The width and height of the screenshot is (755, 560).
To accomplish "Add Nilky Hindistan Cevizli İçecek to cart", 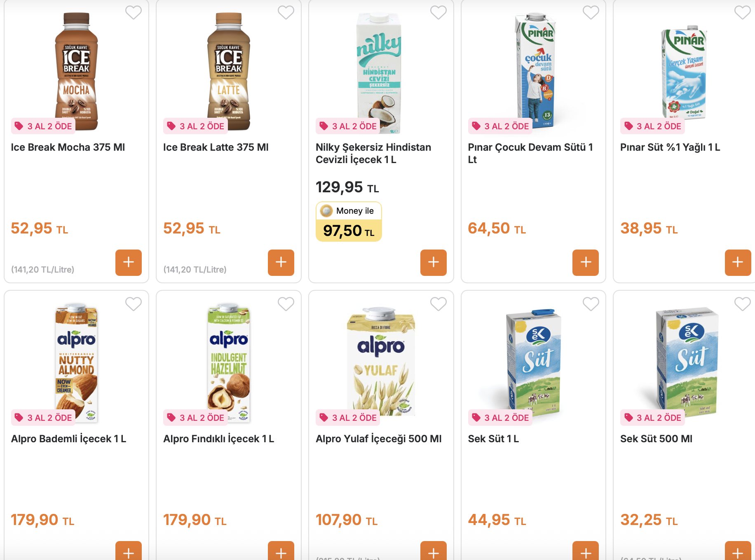I will pyautogui.click(x=434, y=262).
